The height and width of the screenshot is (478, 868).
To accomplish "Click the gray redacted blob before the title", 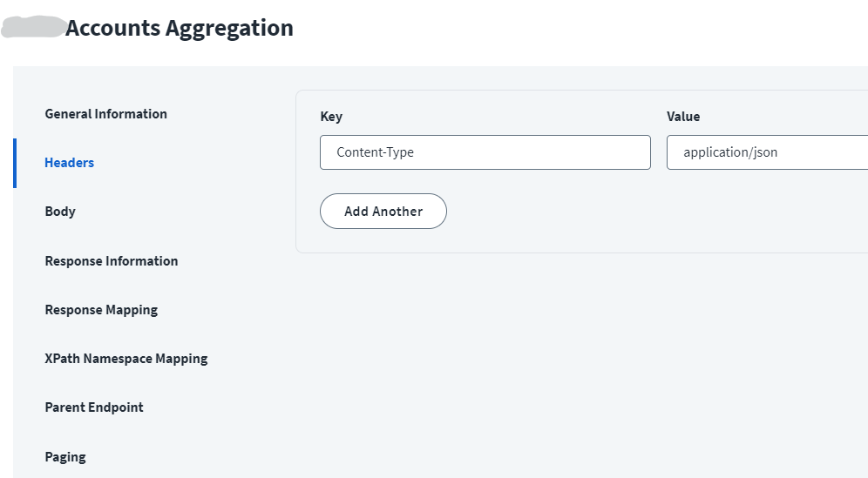I will (x=35, y=26).
